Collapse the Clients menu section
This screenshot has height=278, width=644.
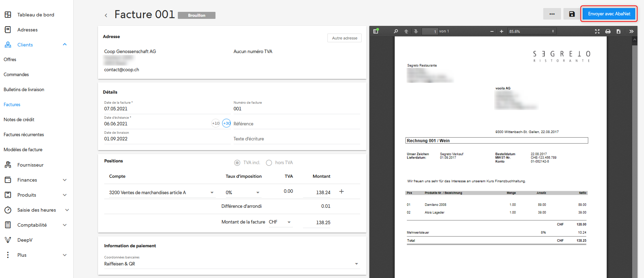point(65,44)
